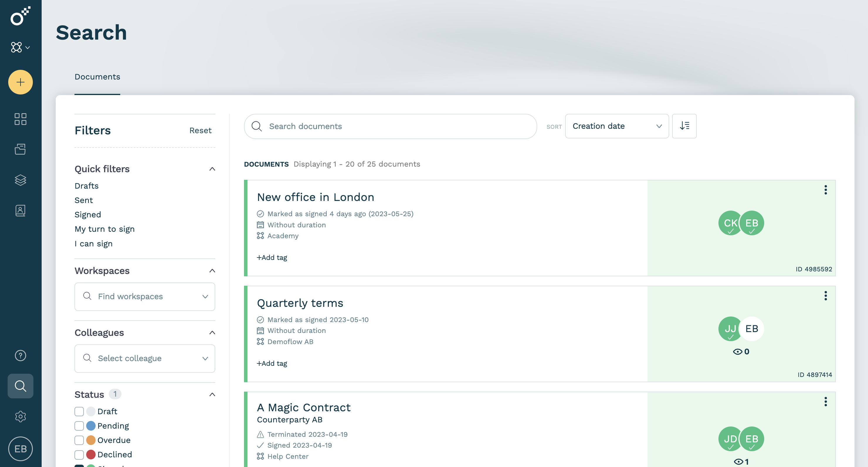Open the Creation date sort dropdown
868x467 pixels.
pyautogui.click(x=617, y=126)
